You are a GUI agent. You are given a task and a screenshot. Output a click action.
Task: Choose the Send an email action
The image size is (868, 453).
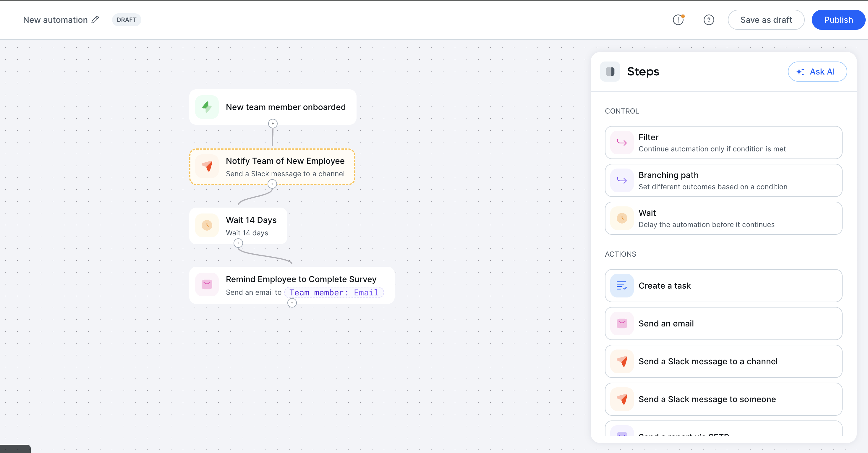point(723,323)
